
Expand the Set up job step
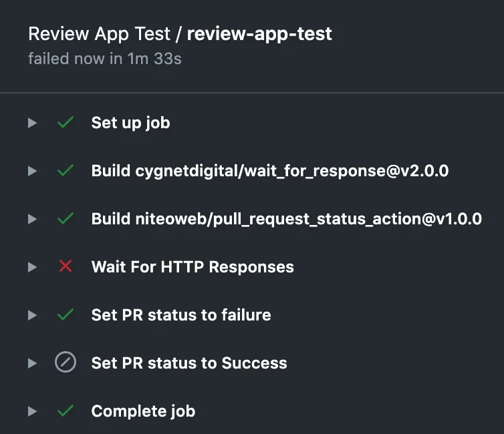point(33,123)
